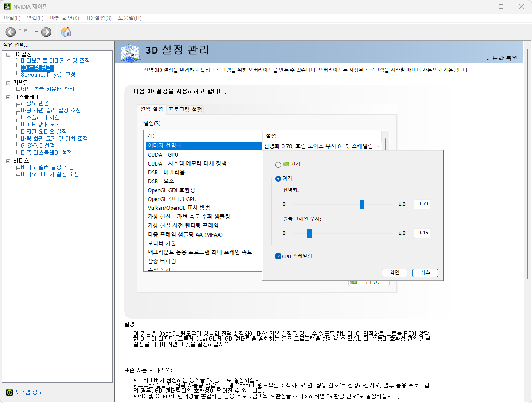Click the back arrow button
532x403 pixels.
pos(11,32)
